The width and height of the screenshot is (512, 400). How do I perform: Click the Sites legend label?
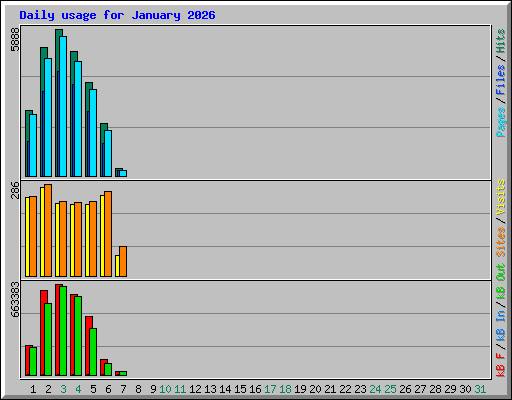(x=501, y=242)
